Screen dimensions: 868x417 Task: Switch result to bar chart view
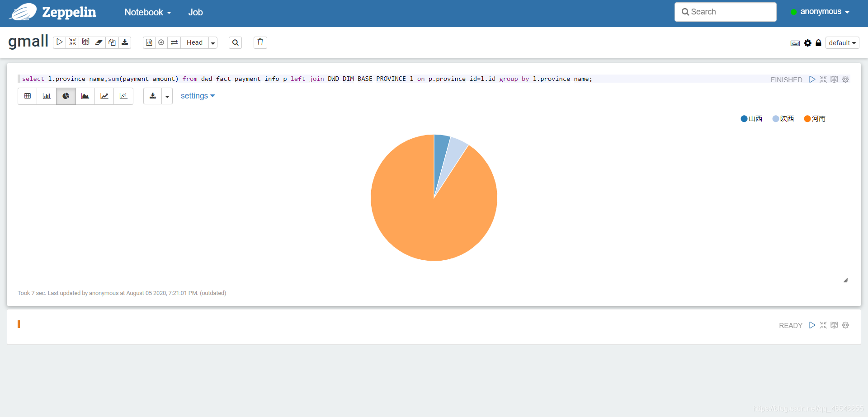pos(47,96)
